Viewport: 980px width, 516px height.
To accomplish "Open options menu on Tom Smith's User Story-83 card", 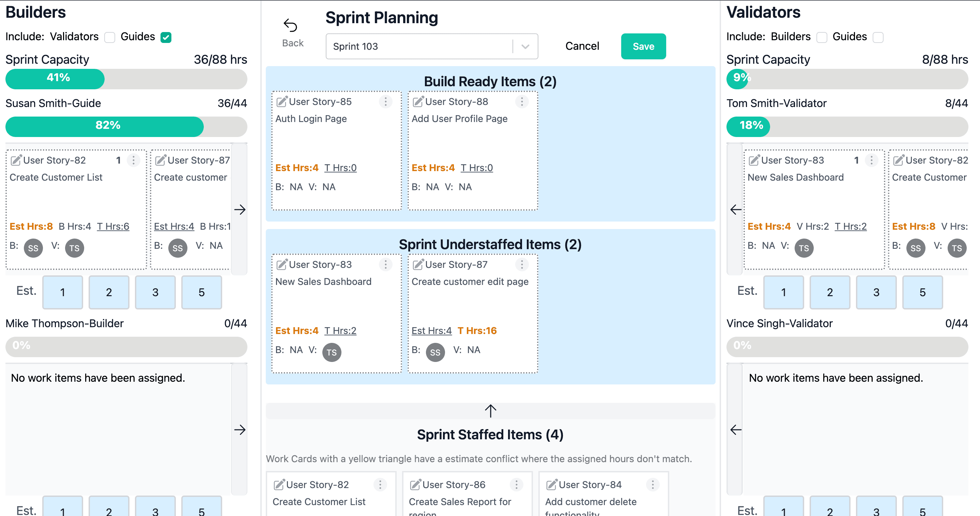I will [x=871, y=160].
